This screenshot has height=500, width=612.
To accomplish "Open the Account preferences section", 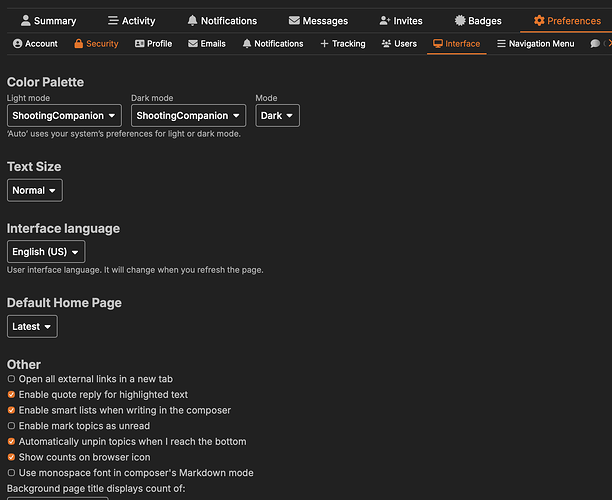I will 35,44.
